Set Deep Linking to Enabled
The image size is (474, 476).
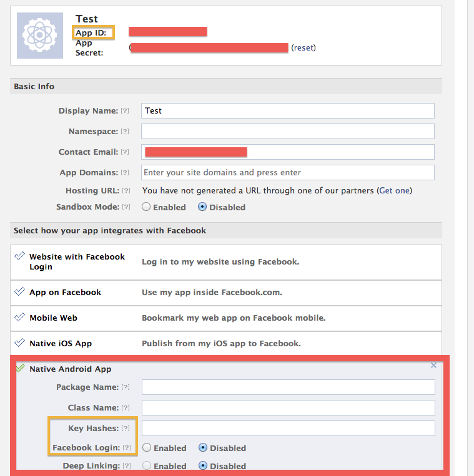point(147,465)
